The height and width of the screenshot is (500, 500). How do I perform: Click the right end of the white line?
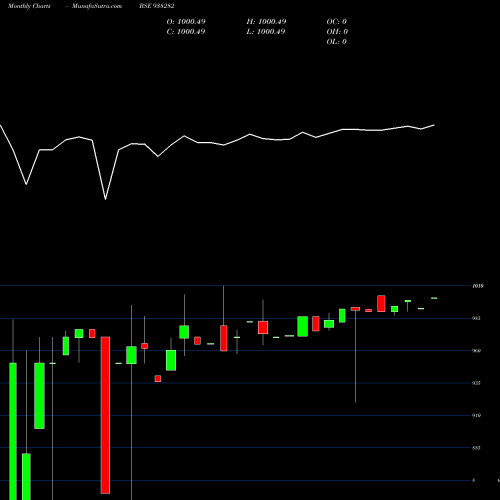click(x=434, y=125)
